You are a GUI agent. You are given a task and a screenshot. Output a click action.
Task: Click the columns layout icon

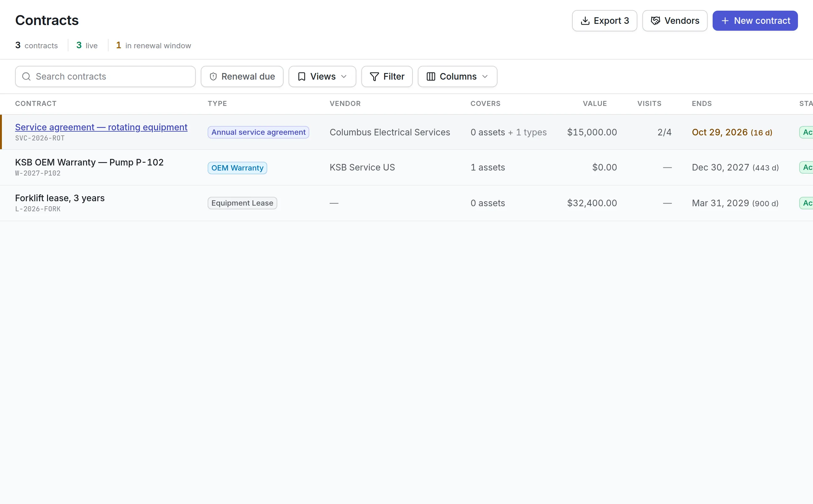(431, 77)
